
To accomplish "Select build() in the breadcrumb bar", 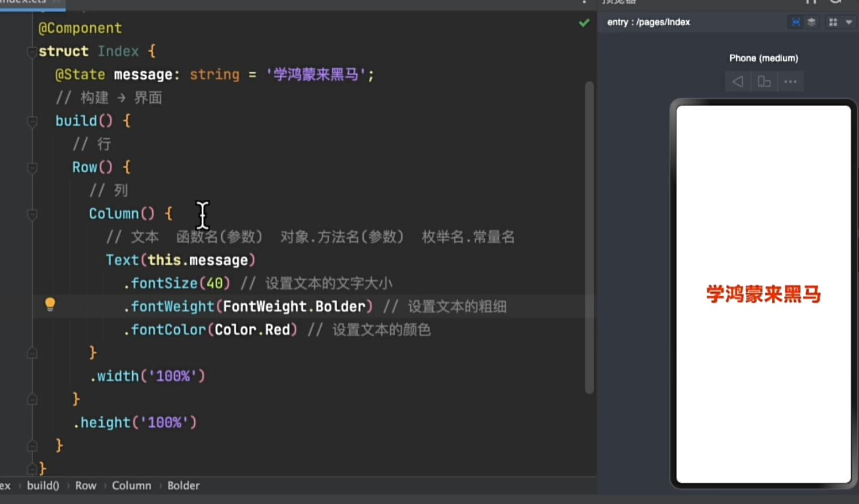I will 43,486.
